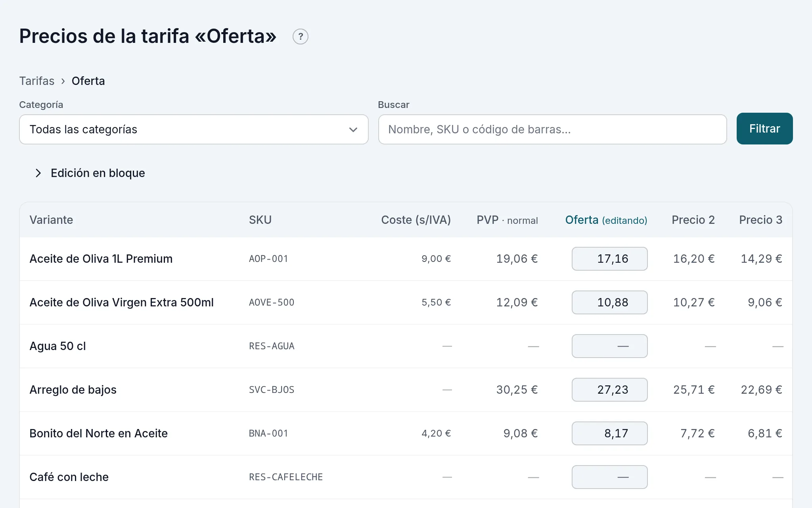
Task: Expand the Edición en bloque section
Action: [x=90, y=173]
